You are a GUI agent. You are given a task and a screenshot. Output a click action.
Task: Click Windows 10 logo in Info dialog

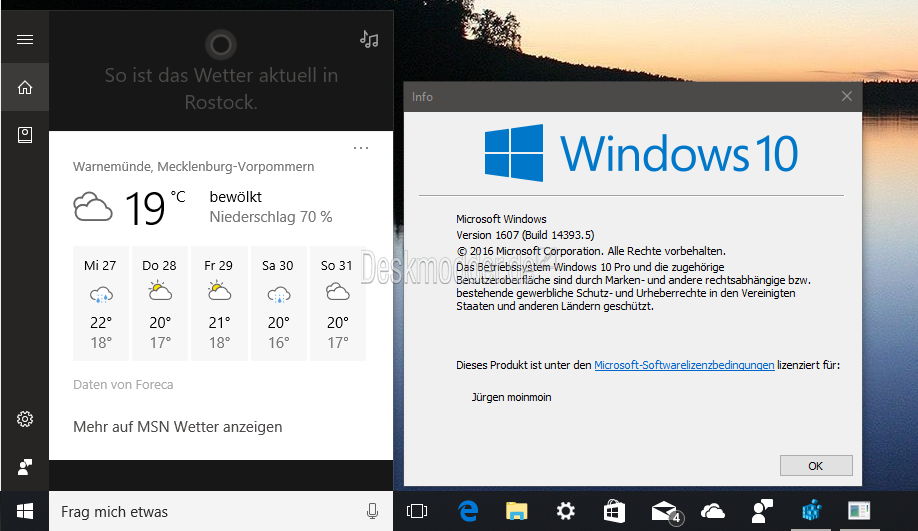tap(641, 152)
